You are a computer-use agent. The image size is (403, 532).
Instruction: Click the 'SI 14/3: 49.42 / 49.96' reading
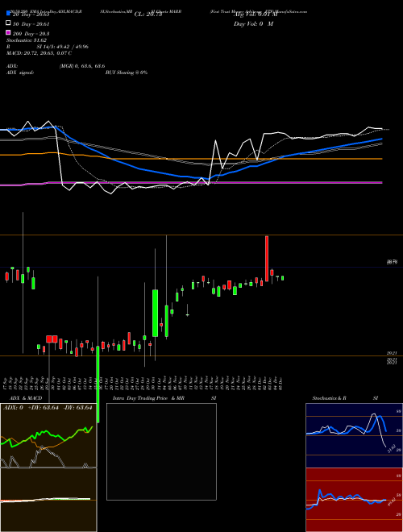63,47
